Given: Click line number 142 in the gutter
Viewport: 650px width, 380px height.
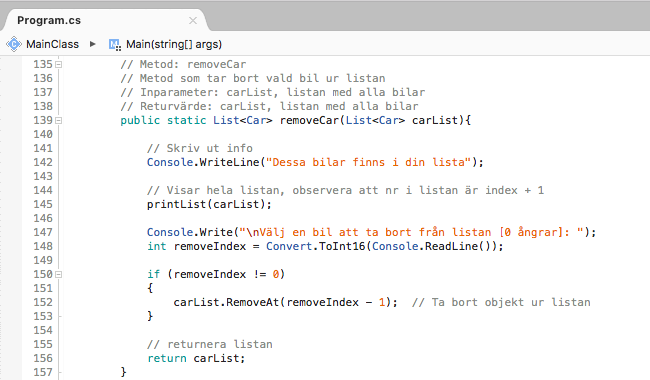Looking at the screenshot, I should point(43,162).
